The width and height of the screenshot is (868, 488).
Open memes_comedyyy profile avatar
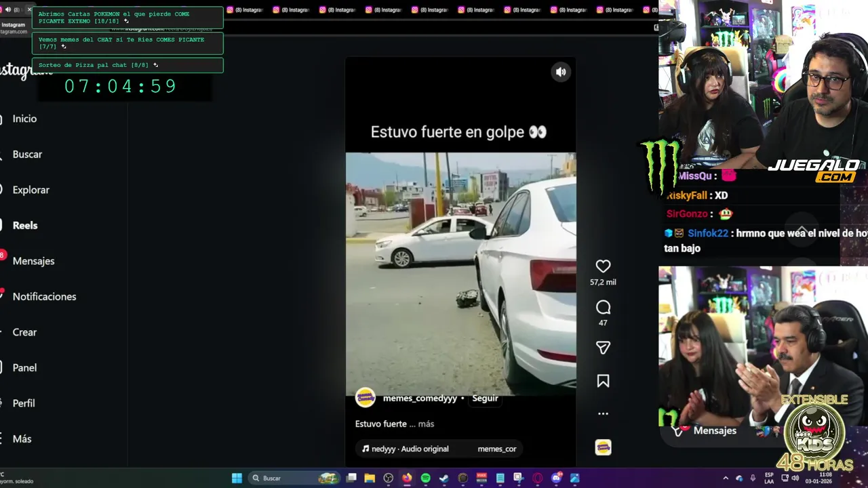366,398
